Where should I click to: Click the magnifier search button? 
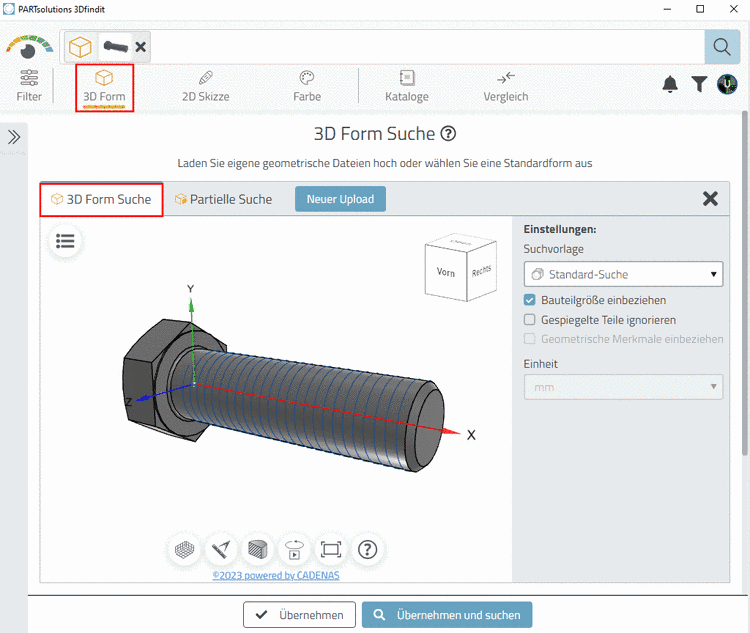click(x=721, y=47)
